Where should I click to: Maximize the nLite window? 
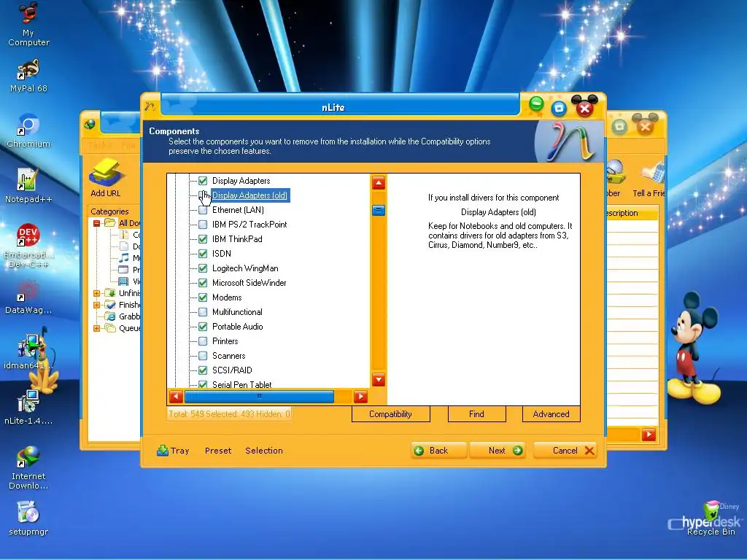pyautogui.click(x=560, y=109)
